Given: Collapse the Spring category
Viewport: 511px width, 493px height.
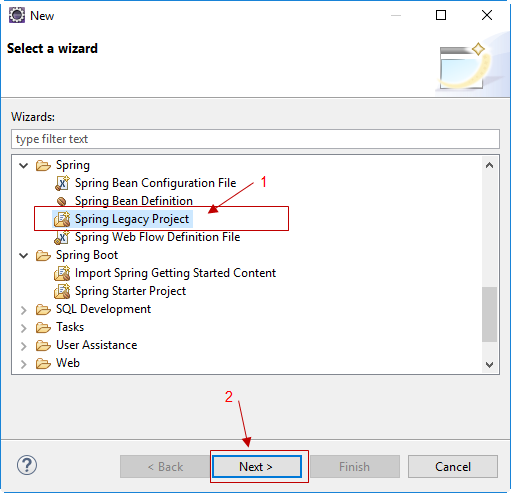Looking at the screenshot, I should [x=24, y=165].
